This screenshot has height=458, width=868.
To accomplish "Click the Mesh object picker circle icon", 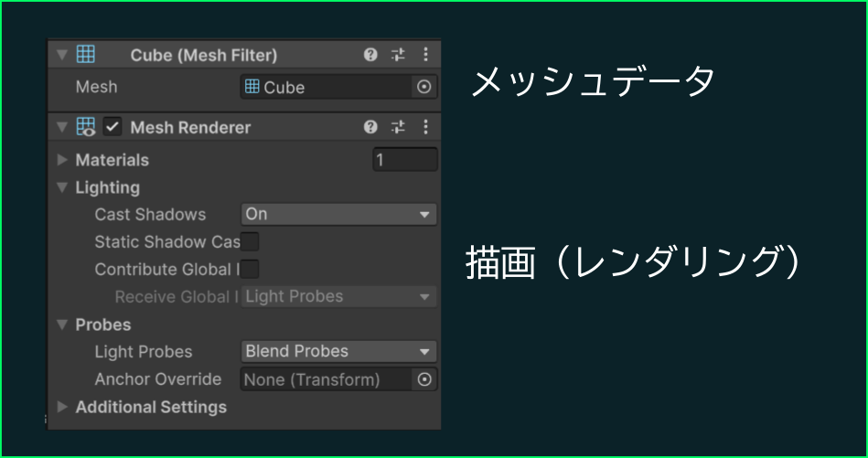I will pos(424,87).
